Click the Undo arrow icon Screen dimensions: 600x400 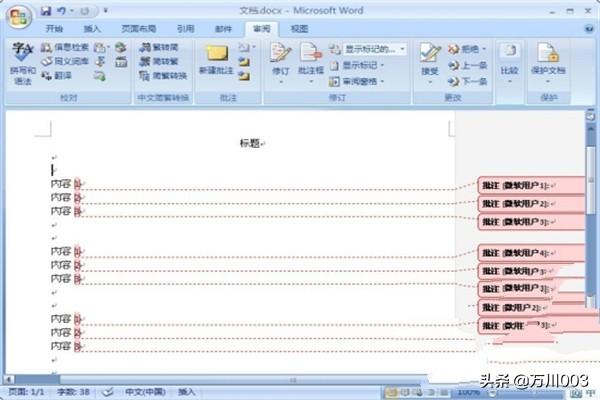61,11
